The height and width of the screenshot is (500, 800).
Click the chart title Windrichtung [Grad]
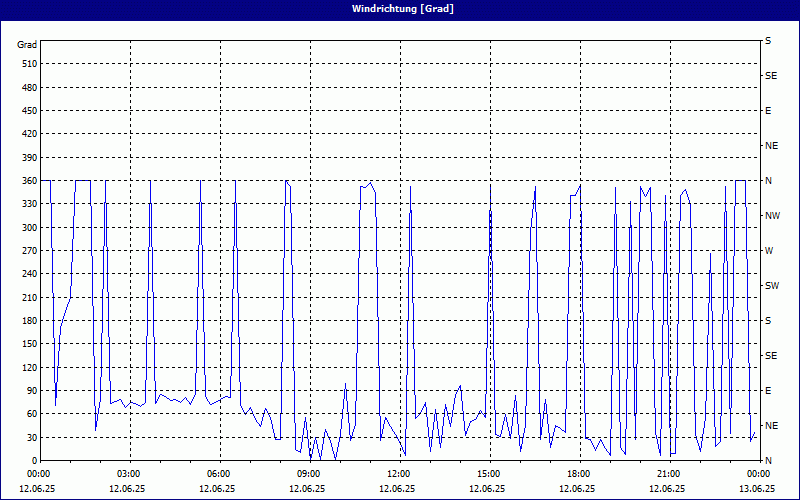pyautogui.click(x=399, y=9)
